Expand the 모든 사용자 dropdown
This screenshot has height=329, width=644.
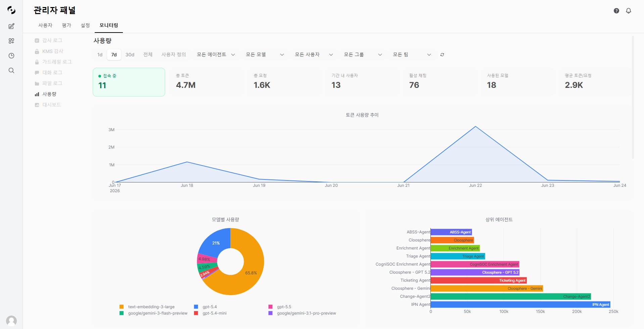[x=314, y=55]
